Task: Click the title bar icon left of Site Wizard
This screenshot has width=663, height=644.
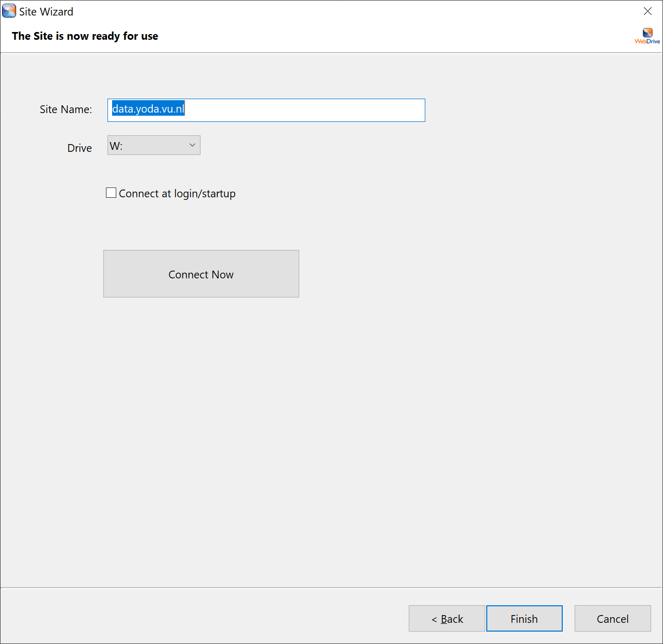Action: [x=9, y=10]
